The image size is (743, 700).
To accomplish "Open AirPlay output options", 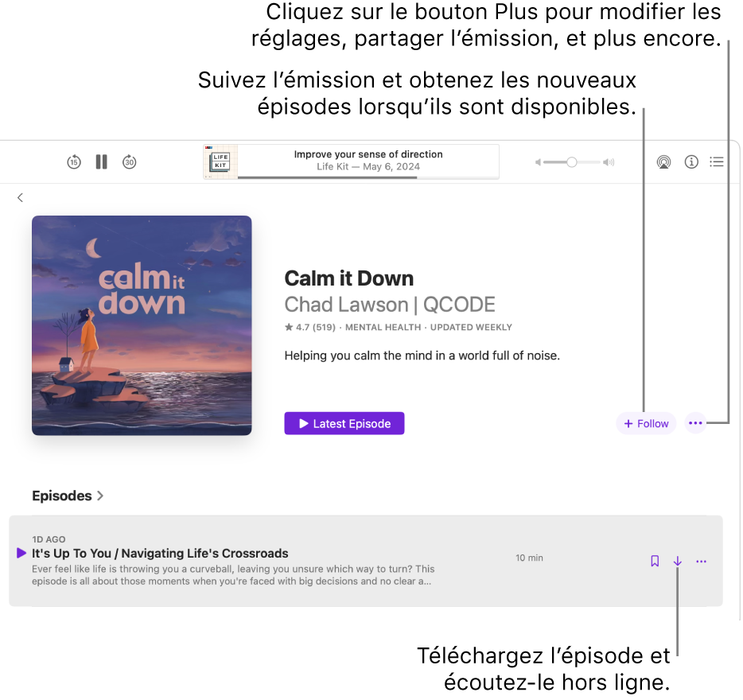I will coord(664,162).
